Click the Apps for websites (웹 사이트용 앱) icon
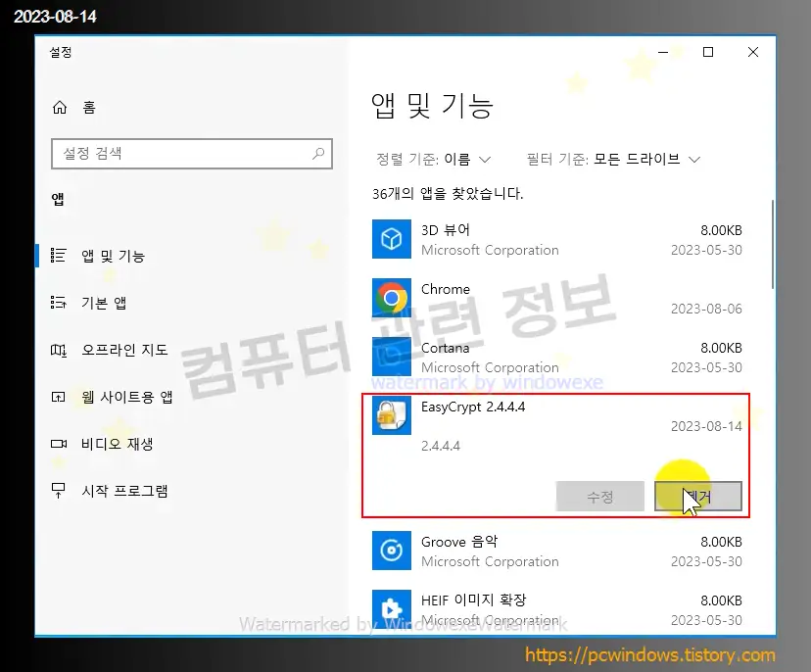This screenshot has height=672, width=811. [x=58, y=398]
